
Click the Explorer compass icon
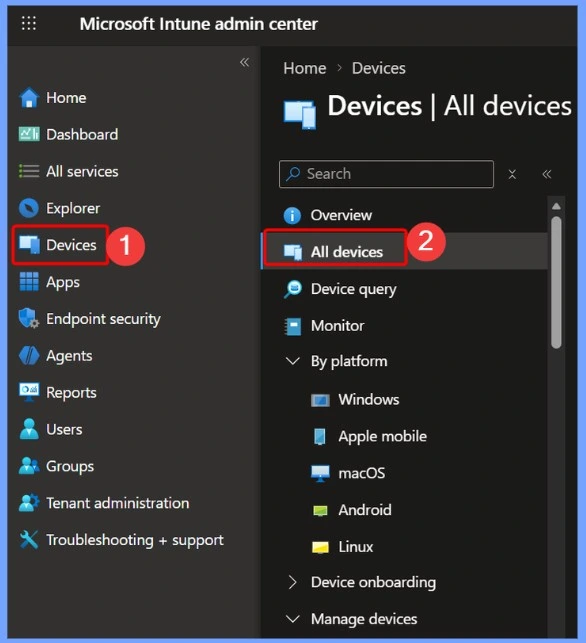[29, 208]
